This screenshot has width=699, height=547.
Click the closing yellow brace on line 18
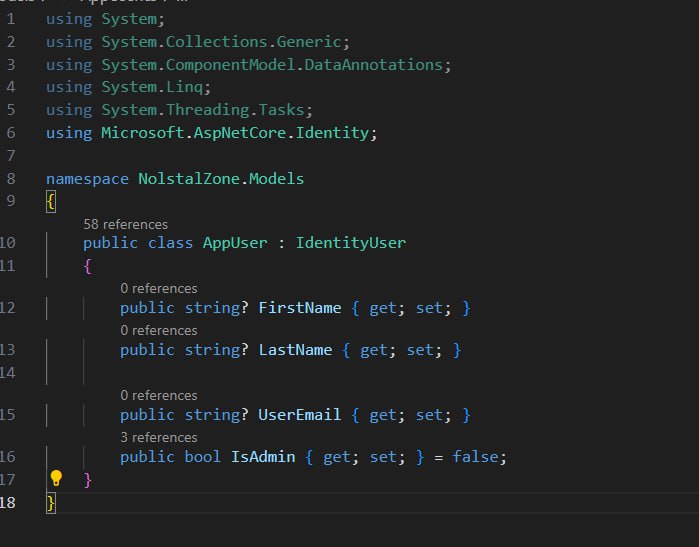pos(51,503)
